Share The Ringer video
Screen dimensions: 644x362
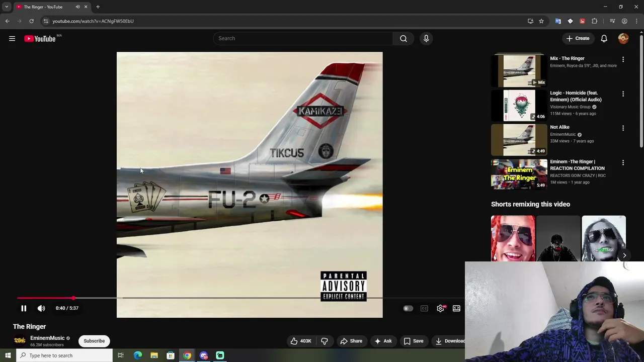pos(351,341)
